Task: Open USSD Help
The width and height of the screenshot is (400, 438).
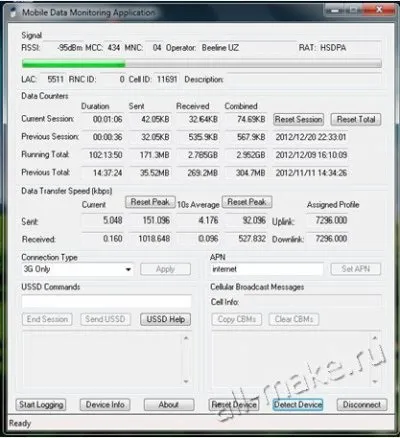Action: [166, 319]
